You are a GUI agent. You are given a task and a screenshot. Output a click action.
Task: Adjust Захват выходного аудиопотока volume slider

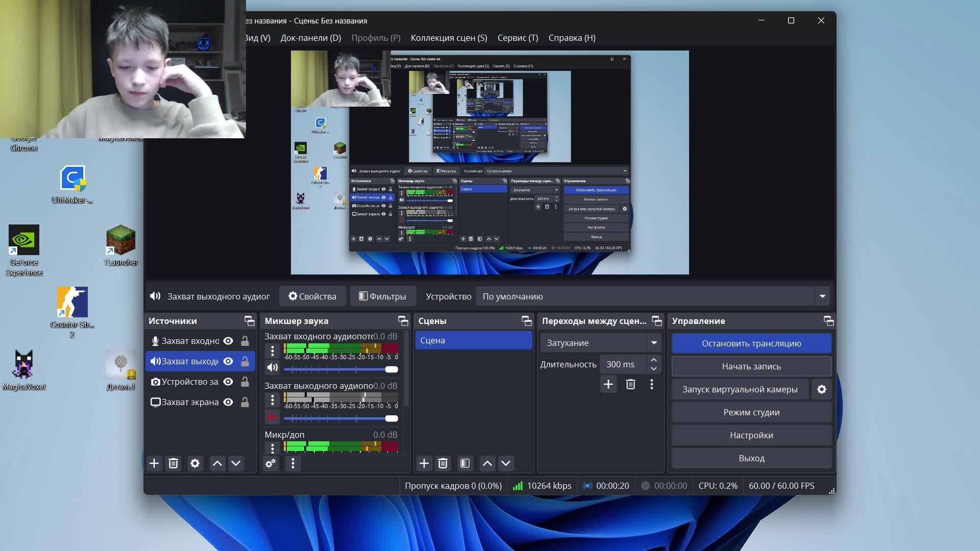click(340, 418)
